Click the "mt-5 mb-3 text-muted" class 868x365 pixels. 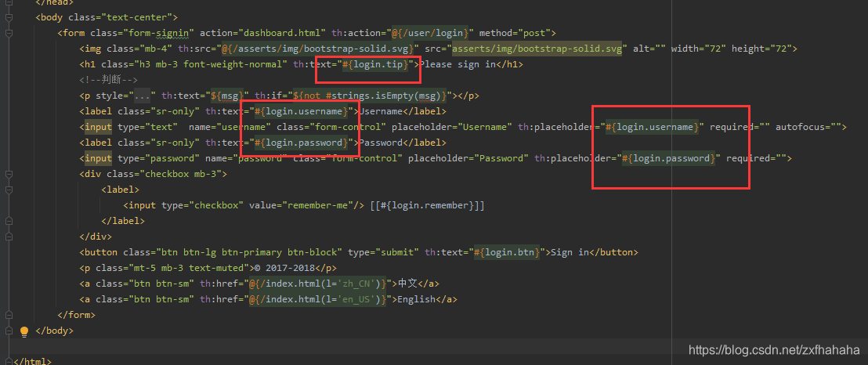191,268
